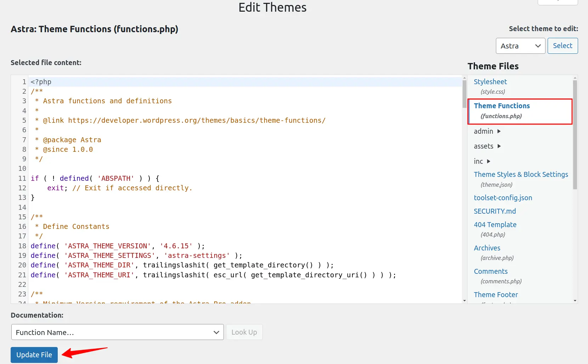The image size is (588, 364).
Task: Click the chevron on the Astra dropdown
Action: tap(538, 46)
